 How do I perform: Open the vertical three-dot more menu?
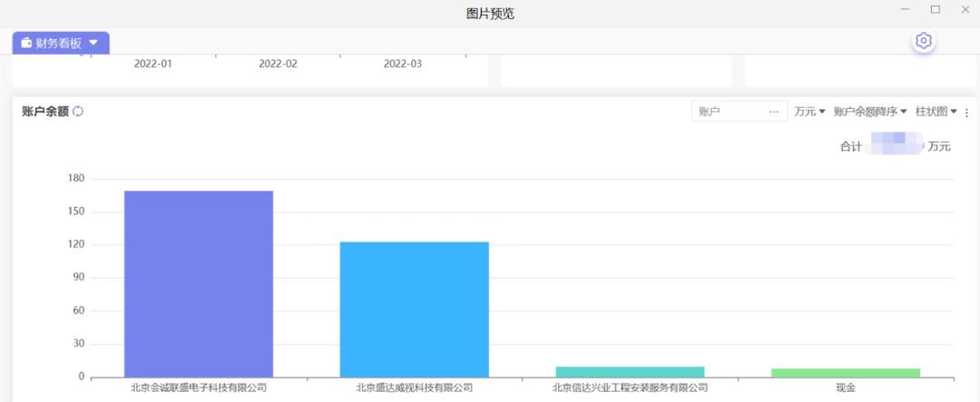(966, 113)
